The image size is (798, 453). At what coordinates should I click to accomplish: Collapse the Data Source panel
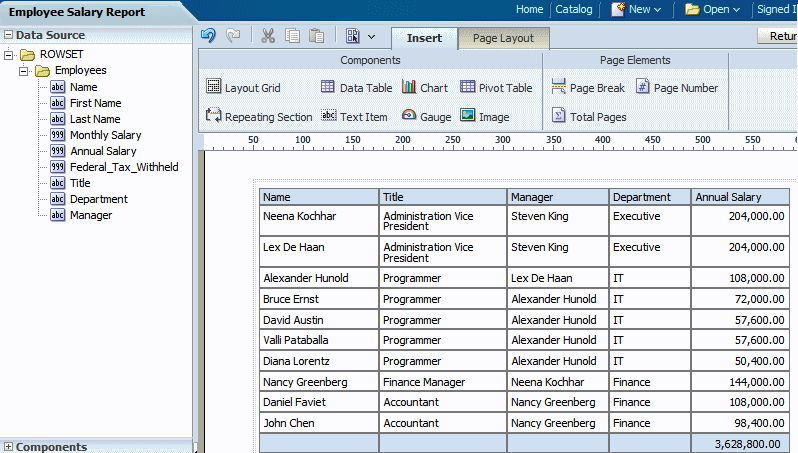coord(8,35)
